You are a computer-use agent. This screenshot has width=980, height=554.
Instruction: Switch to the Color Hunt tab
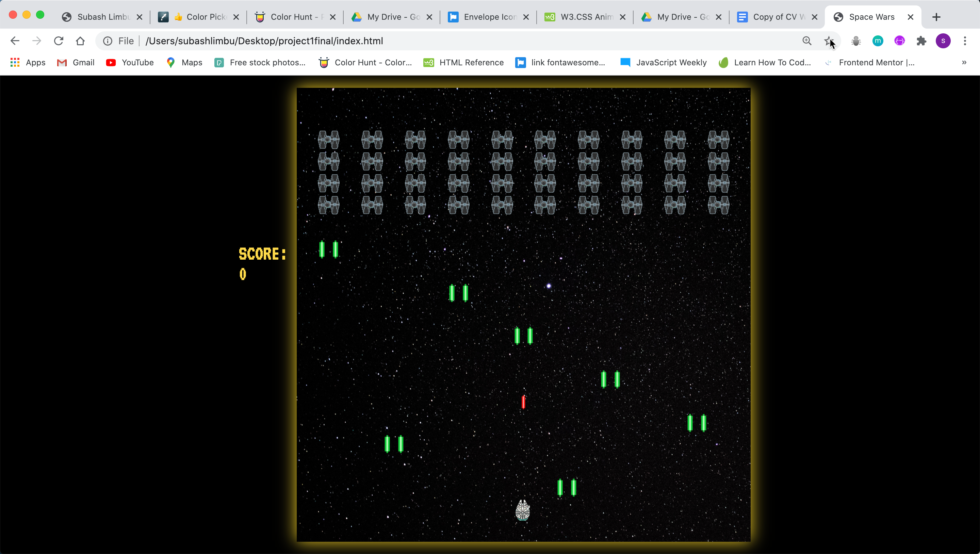296,17
